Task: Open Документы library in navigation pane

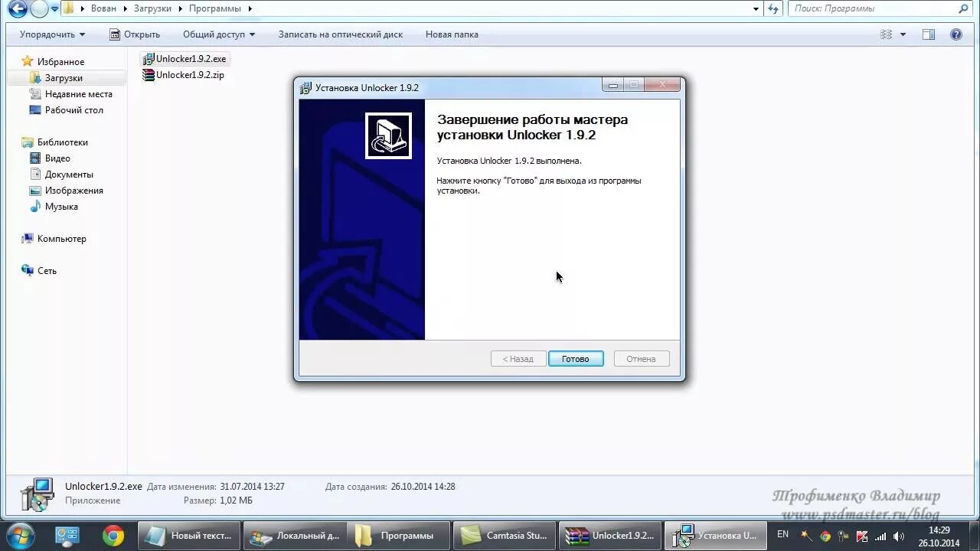Action: pyautogui.click(x=69, y=174)
